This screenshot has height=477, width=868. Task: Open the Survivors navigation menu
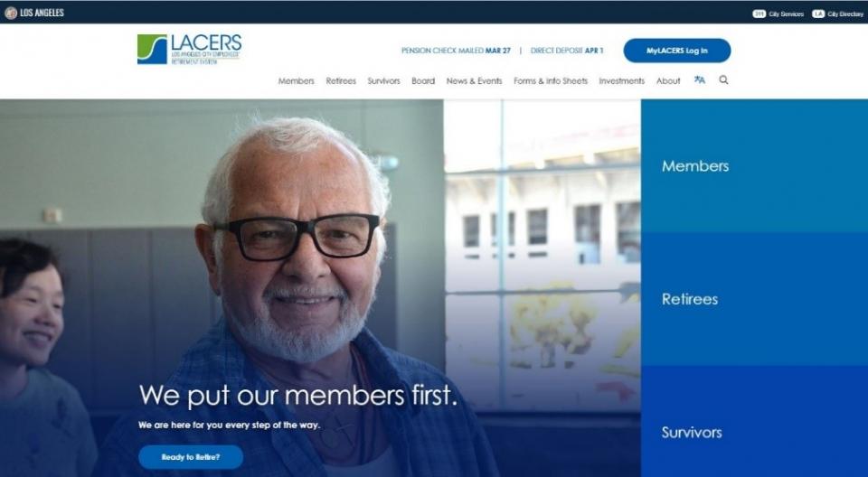pos(383,80)
